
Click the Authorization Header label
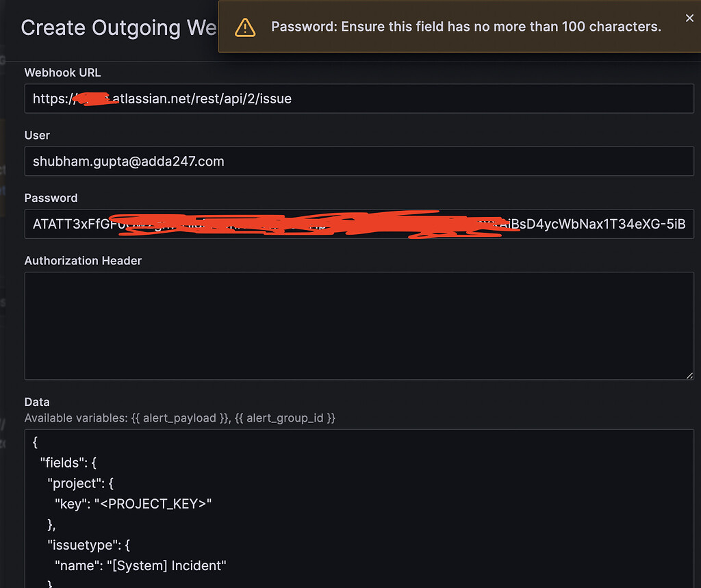83,261
